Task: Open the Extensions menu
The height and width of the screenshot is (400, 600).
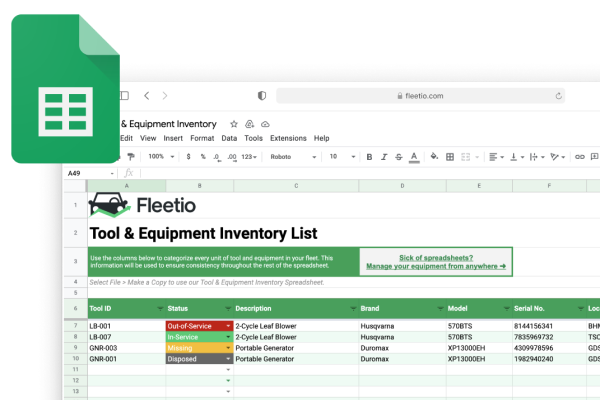Action: (288, 138)
